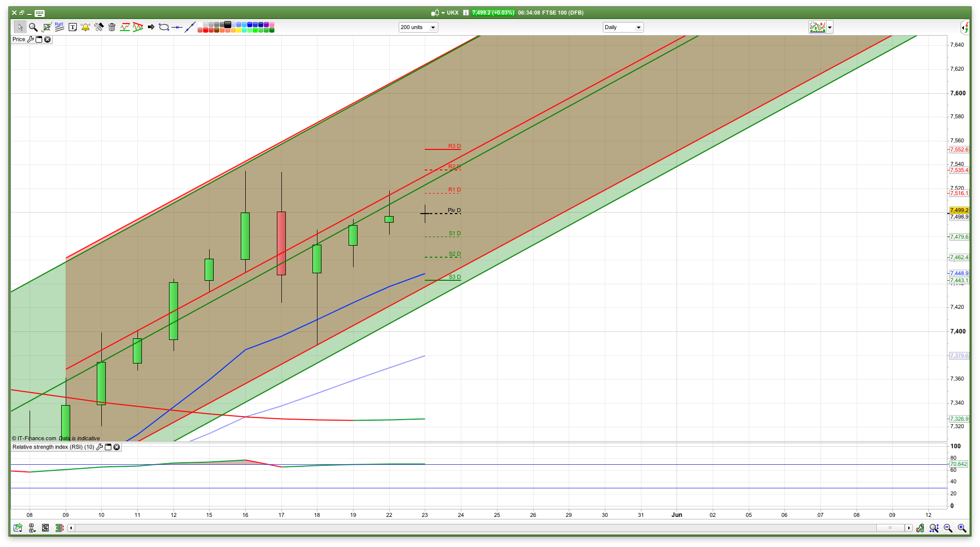Select the magnifier zoom tool
Viewport: 980px width, 547px height.
tap(33, 27)
